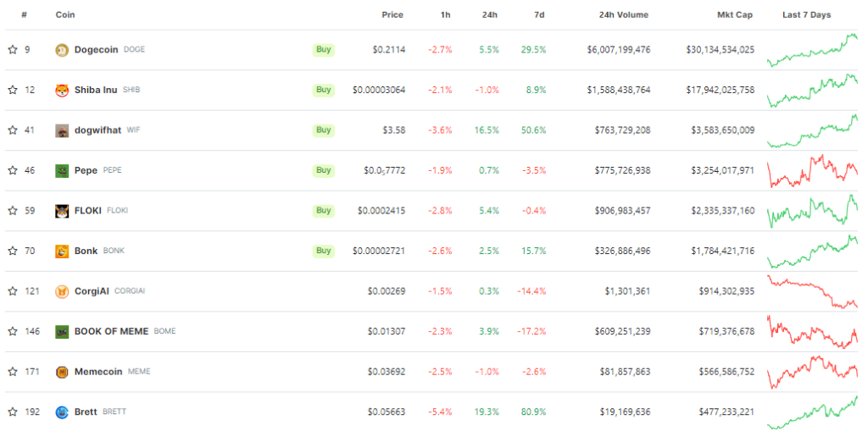Screen dimensions: 868x431
Task: Sort by the Coin column header
Action: [64, 15]
